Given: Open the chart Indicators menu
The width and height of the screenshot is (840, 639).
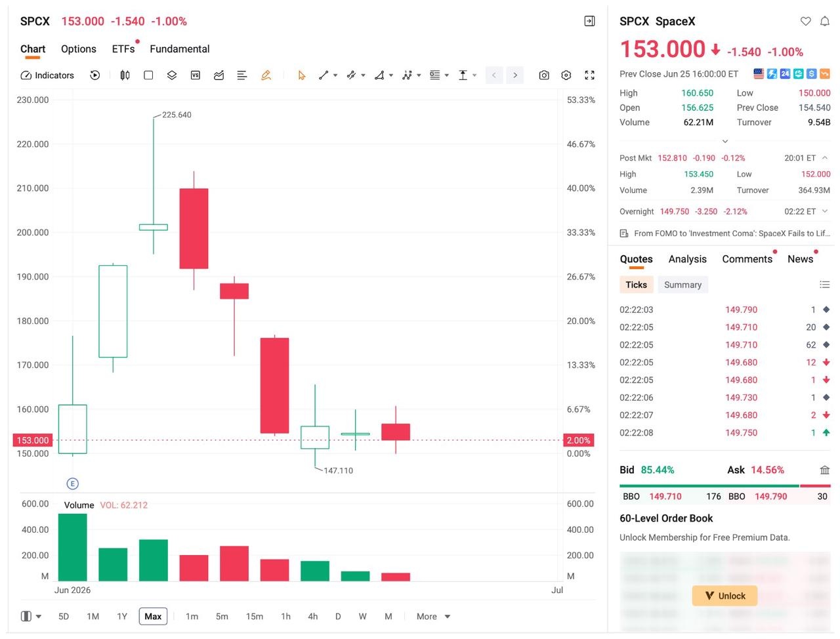Looking at the screenshot, I should (x=47, y=75).
